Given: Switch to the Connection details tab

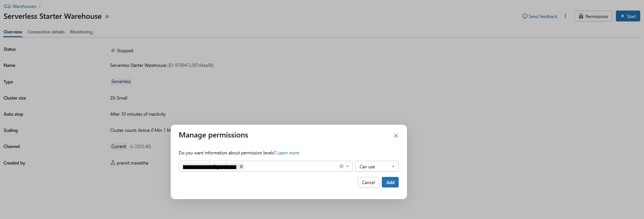Looking at the screenshot, I should tap(46, 32).
